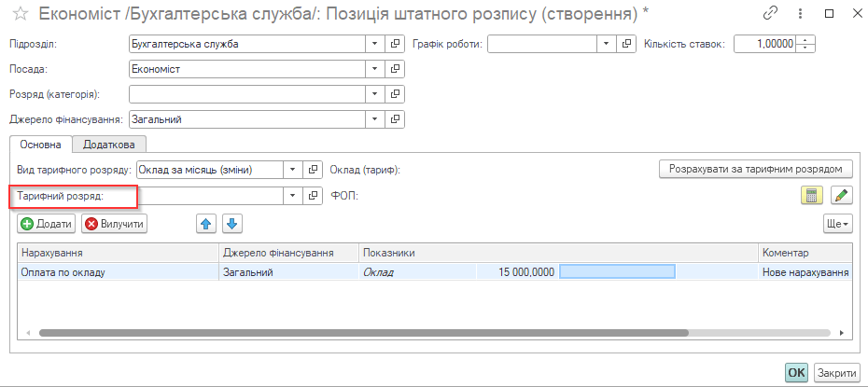Expand the Посада dropdown

pyautogui.click(x=374, y=69)
